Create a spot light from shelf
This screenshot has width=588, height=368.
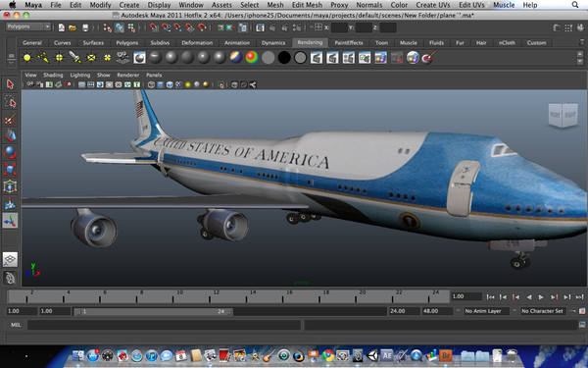pyautogui.click(x=75, y=58)
